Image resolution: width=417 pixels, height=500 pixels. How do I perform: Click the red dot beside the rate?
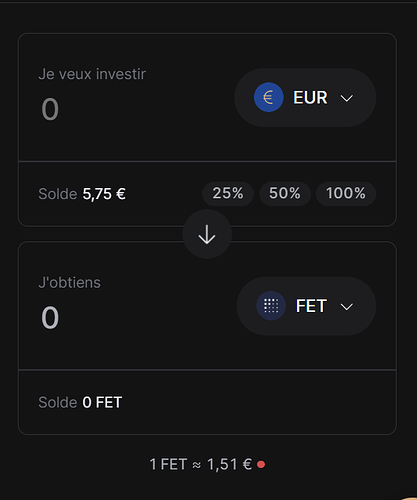(x=261, y=464)
